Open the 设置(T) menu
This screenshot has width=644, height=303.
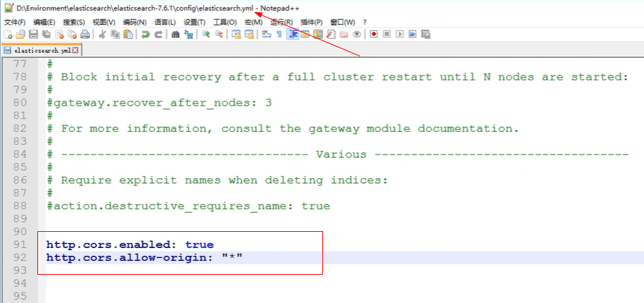(195, 23)
